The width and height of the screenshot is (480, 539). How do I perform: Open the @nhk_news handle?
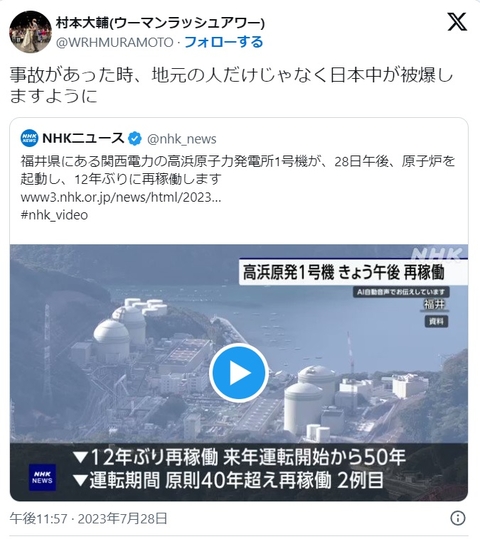pyautogui.click(x=182, y=139)
